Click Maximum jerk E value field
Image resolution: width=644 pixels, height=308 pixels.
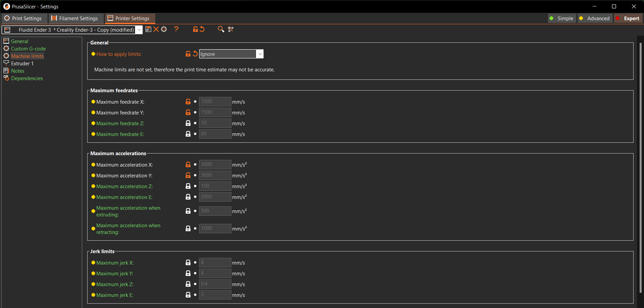(x=215, y=295)
